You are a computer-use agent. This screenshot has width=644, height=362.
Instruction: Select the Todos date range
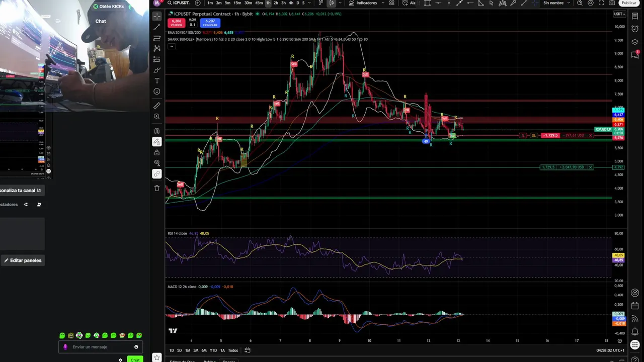[233, 350]
